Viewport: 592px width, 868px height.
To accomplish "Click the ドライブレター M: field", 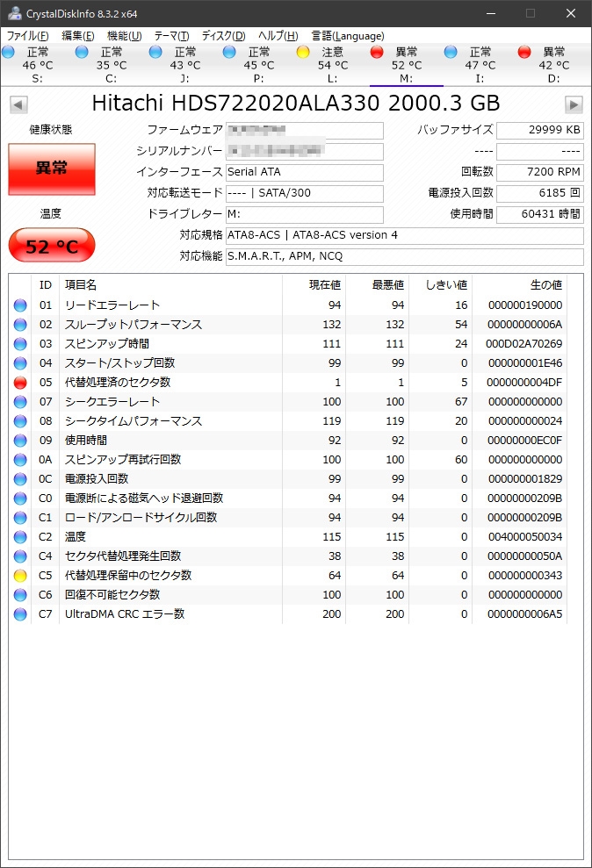I will 305,215.
